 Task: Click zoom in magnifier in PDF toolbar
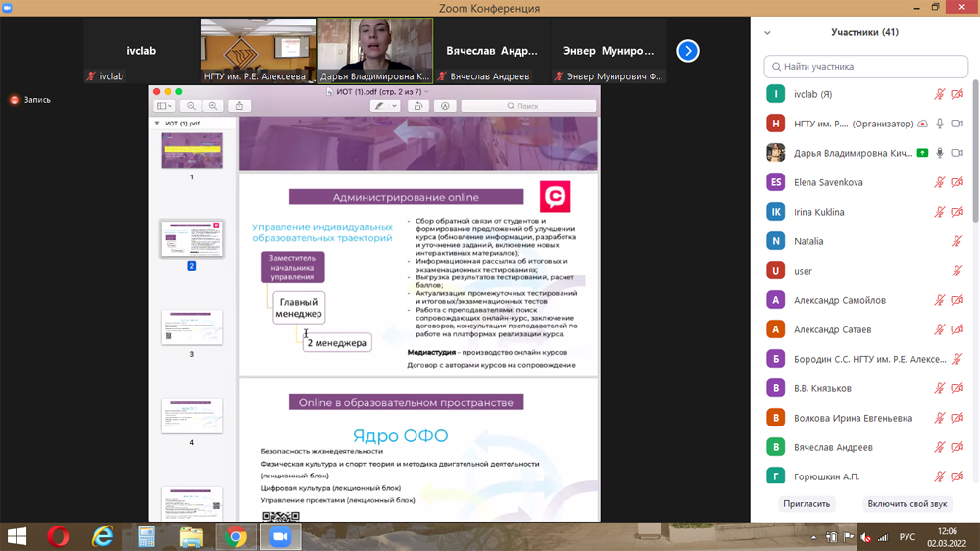(x=213, y=106)
